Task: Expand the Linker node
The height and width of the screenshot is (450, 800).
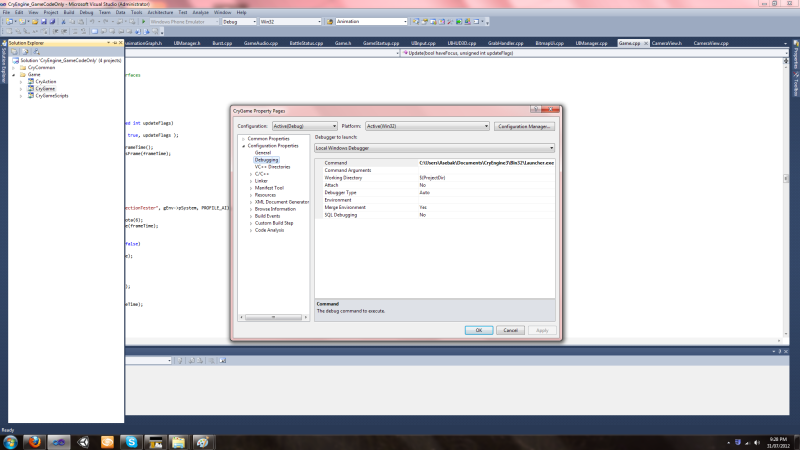Action: pyautogui.click(x=251, y=181)
